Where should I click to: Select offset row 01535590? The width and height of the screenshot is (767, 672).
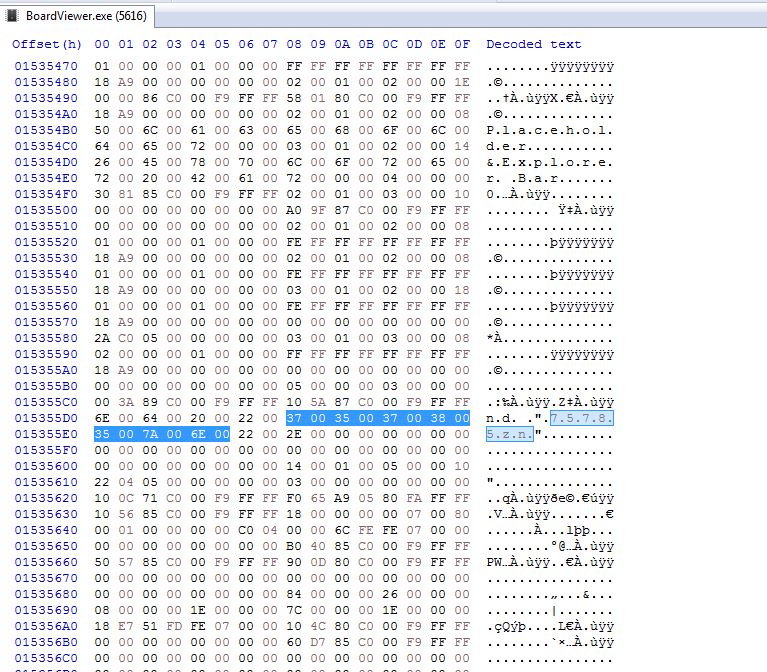(x=46, y=355)
